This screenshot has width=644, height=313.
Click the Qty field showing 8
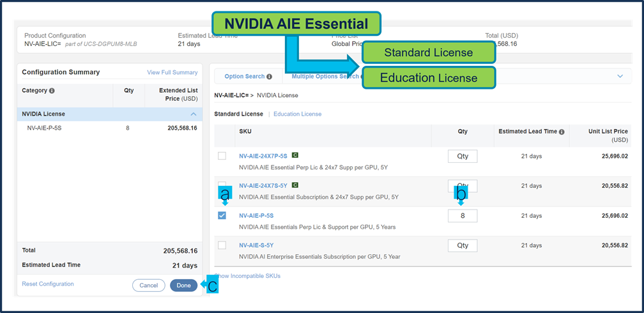[x=463, y=216]
